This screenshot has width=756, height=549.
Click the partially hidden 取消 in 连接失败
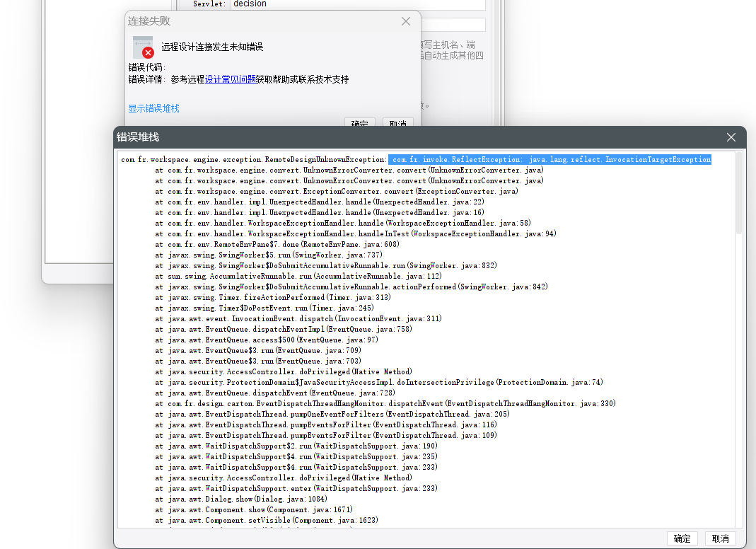coord(397,122)
